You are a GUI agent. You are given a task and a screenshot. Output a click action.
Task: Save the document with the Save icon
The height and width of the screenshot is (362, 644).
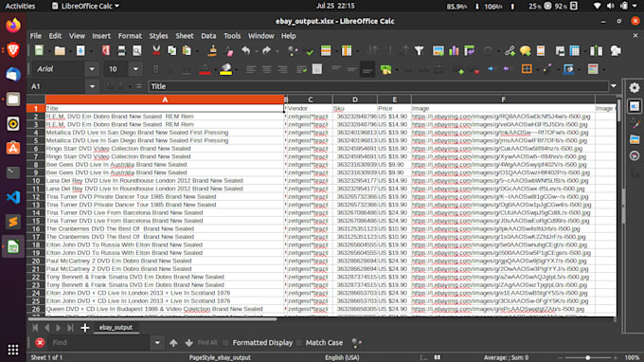[80, 50]
